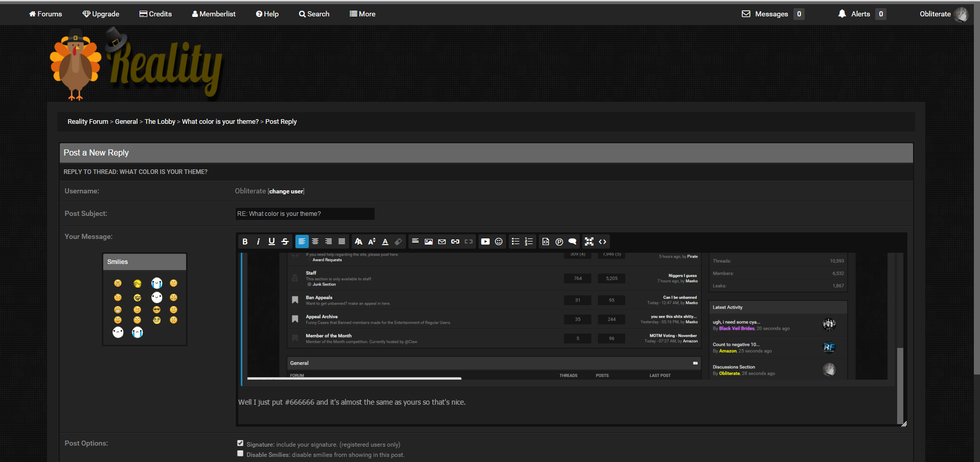The height and width of the screenshot is (462, 980).
Task: Open the Obliterate user menu
Action: point(943,14)
